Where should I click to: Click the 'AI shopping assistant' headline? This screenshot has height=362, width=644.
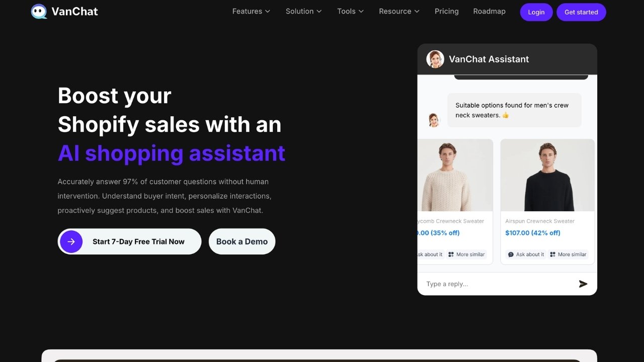(172, 153)
